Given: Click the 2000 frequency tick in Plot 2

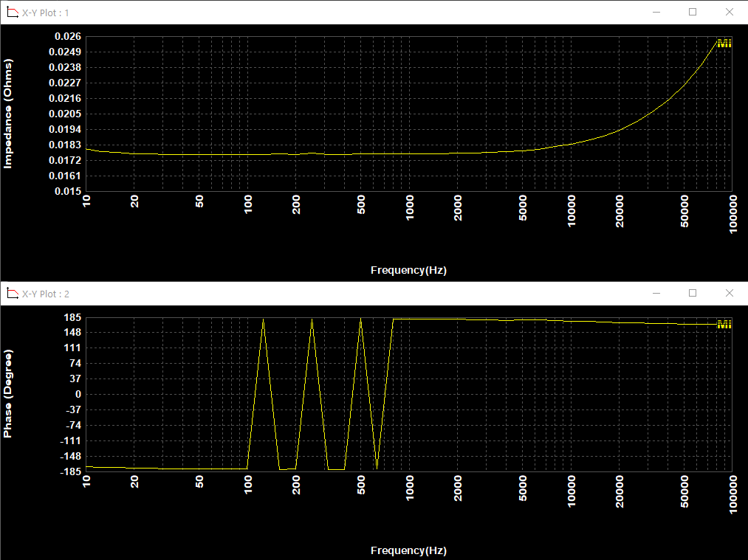Looking at the screenshot, I should [x=458, y=488].
